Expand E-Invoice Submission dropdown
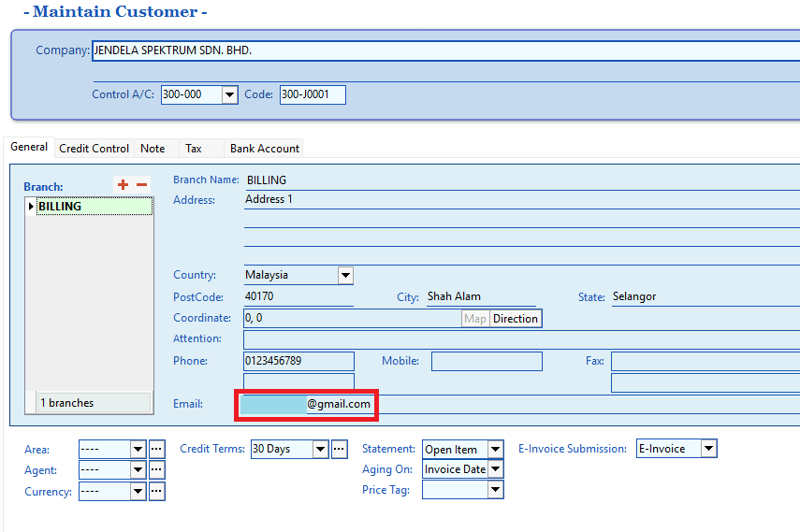The height and width of the screenshot is (532, 800). (708, 449)
